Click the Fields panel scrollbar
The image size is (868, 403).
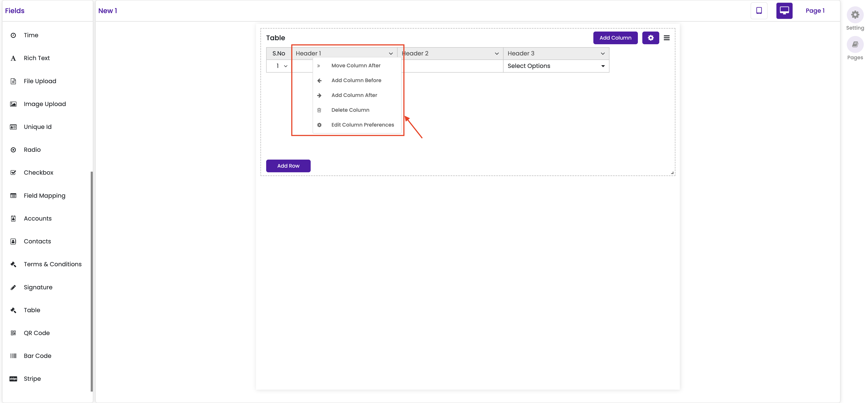[92, 282]
